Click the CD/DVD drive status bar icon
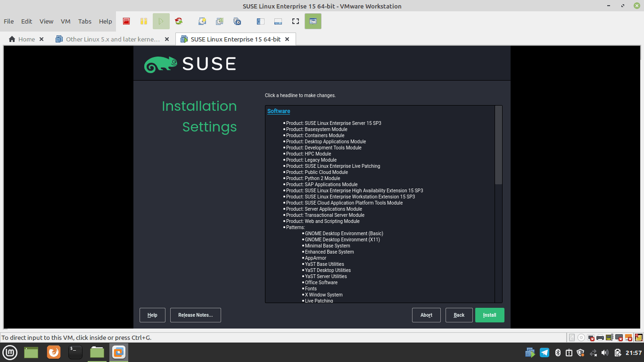 coord(581,337)
